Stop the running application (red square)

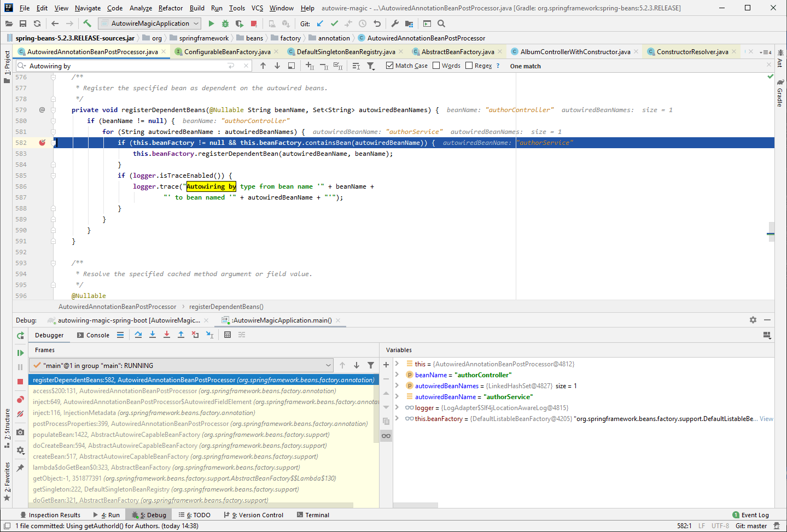(252, 24)
